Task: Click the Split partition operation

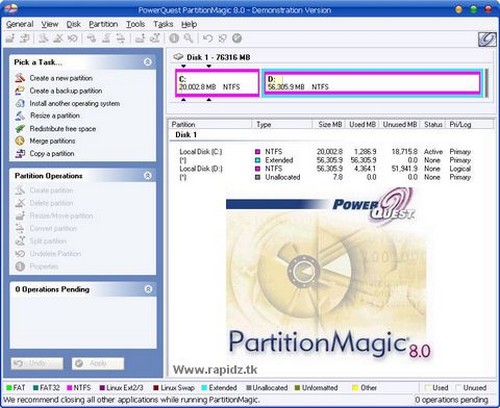Action: tap(48, 241)
